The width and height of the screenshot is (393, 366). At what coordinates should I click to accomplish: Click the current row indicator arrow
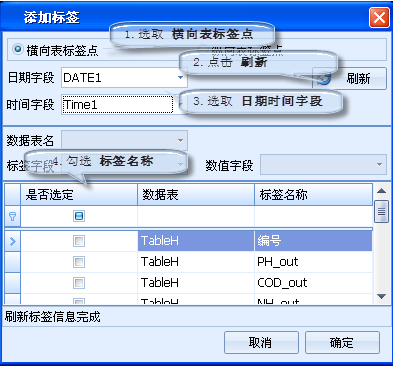tap(13, 241)
